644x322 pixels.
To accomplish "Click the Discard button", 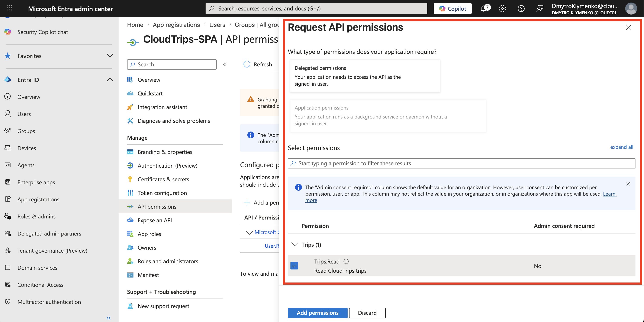I will [367, 313].
